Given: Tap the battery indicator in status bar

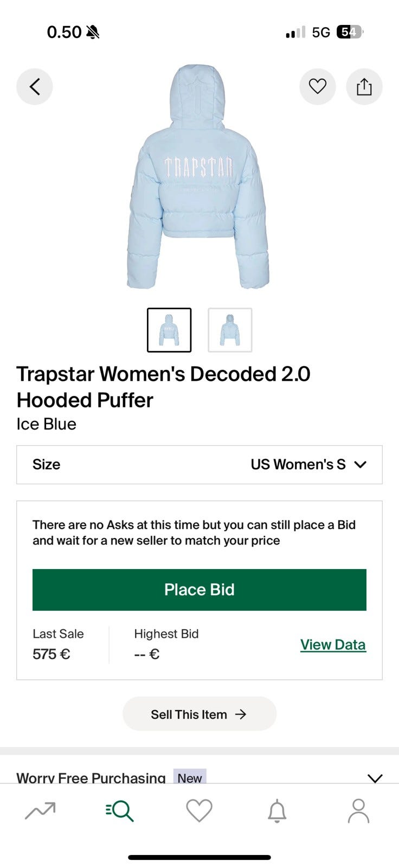Looking at the screenshot, I should point(349,33).
